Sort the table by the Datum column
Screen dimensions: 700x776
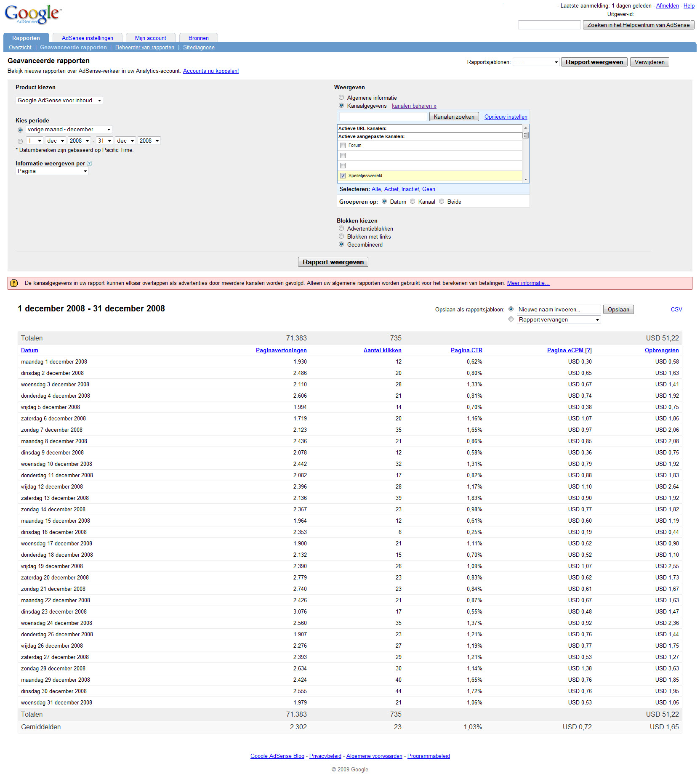29,351
